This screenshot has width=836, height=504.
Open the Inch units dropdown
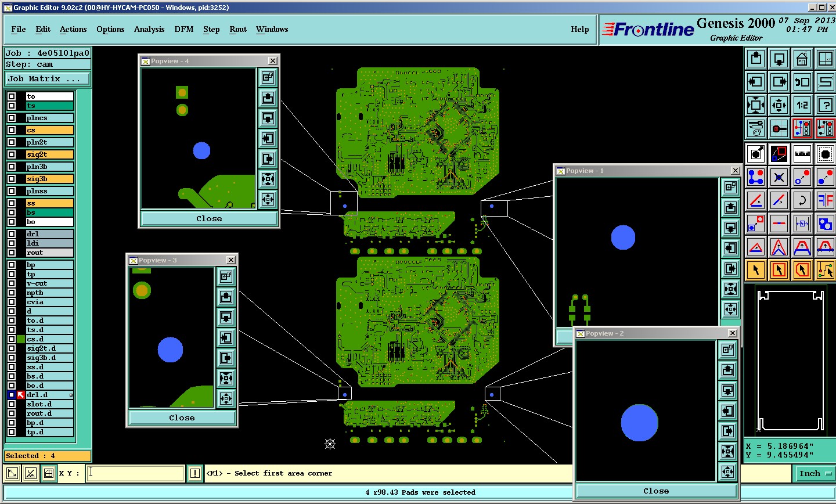(815, 474)
